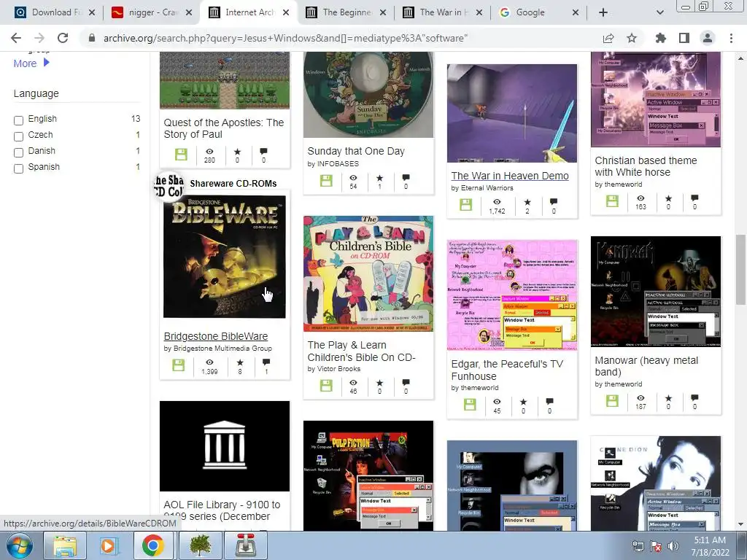Click Chrome icon in the taskbar

tap(152, 545)
